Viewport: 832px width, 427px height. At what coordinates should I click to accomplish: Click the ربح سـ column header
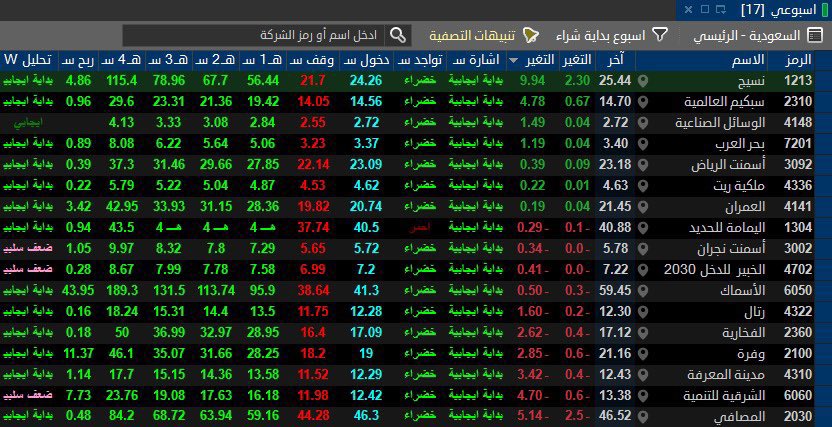coord(77,60)
